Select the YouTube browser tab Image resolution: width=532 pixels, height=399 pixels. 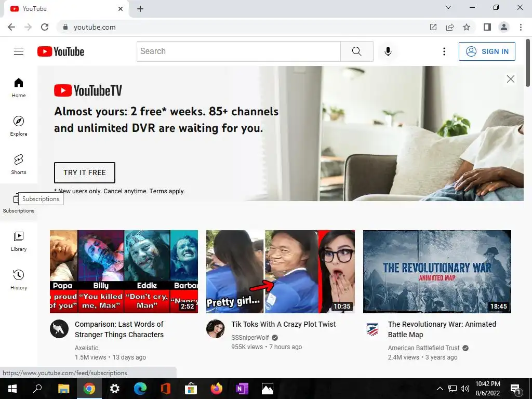coord(66,9)
